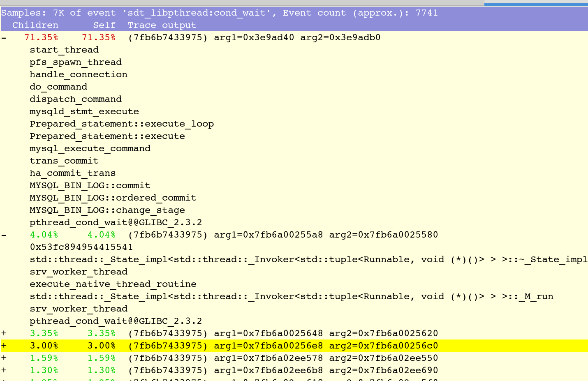Select the execute_native_thread_routine frame
The image size is (588, 381).
(113, 284)
